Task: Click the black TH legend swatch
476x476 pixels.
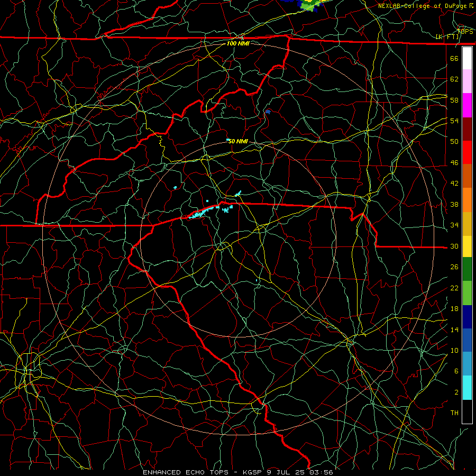Action: (467, 411)
